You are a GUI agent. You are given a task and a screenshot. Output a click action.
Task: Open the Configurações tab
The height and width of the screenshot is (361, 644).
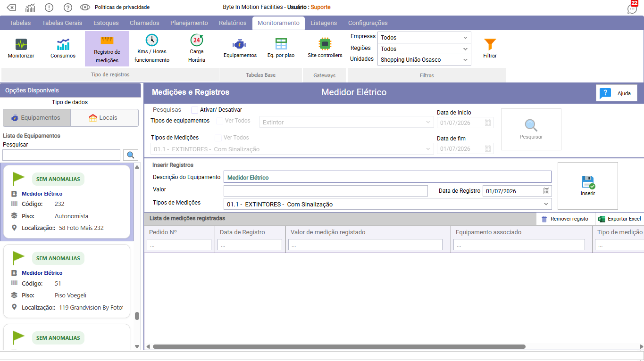coord(368,23)
